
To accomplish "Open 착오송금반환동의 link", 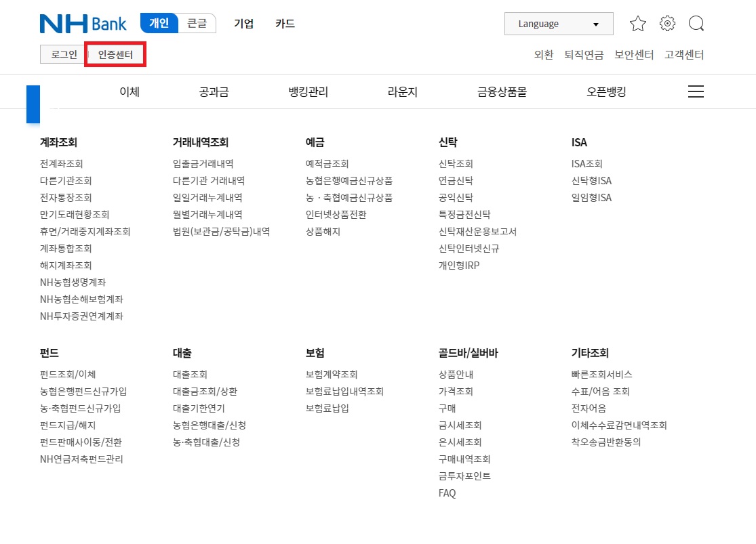I will 607,442.
